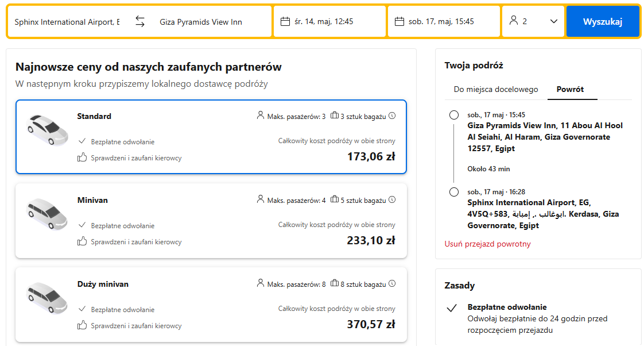
Task: Click the Duży minivan car image
Action: point(47,298)
